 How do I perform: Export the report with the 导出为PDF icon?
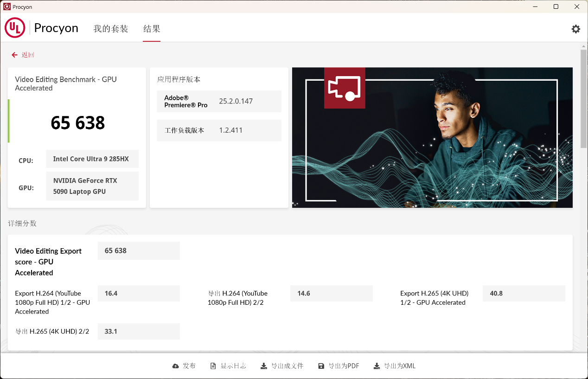coord(321,366)
